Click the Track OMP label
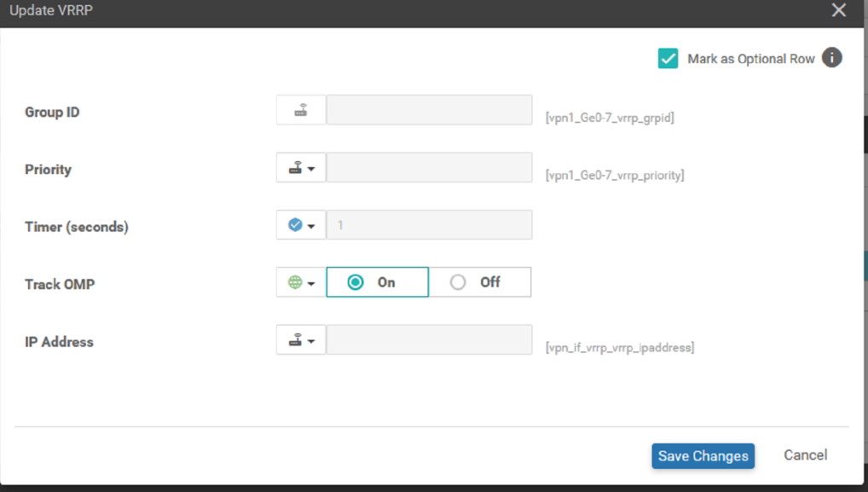The image size is (868, 492). point(60,285)
